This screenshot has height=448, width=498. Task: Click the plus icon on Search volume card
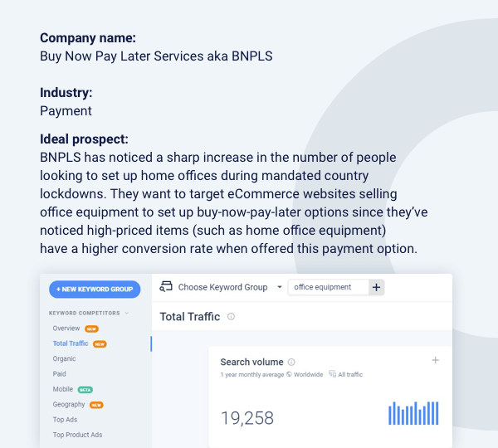(436, 360)
